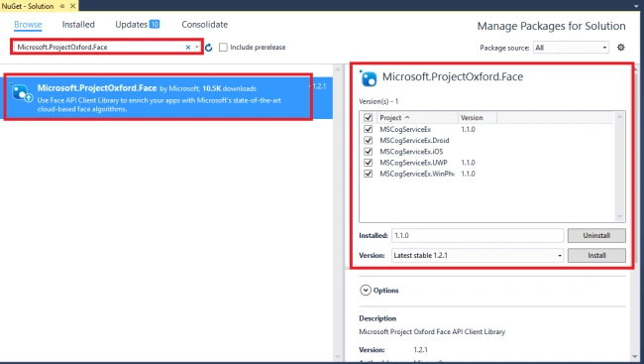Close the NuGet - Solution tab

(x=72, y=6)
